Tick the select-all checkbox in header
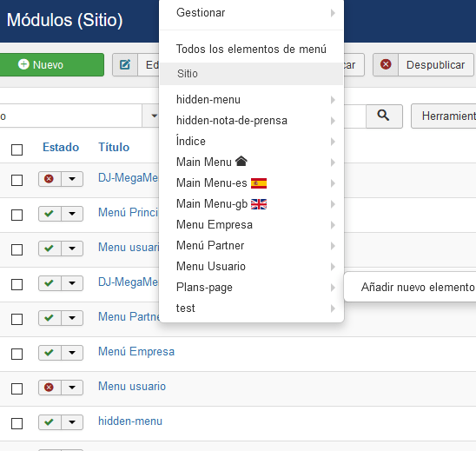The width and height of the screenshot is (476, 451). [x=17, y=149]
